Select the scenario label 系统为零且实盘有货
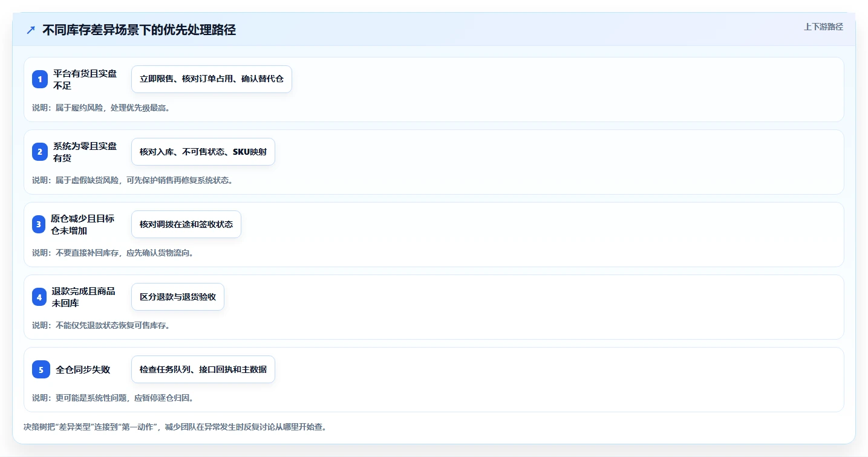 (85, 152)
